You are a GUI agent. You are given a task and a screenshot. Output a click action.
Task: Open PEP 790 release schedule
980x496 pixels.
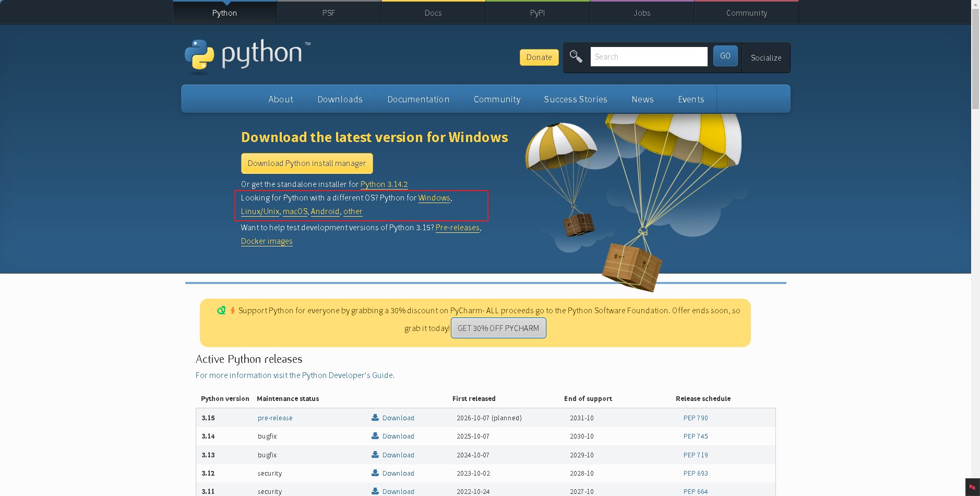point(696,418)
